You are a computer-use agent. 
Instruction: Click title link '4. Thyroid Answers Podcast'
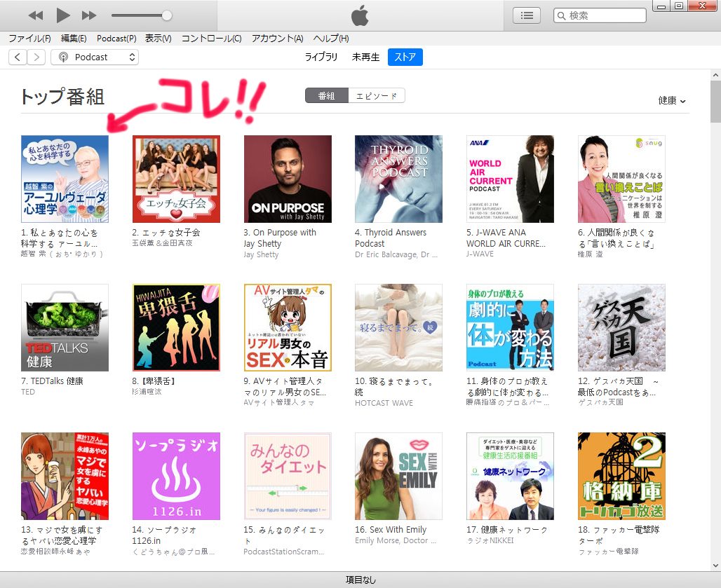pos(391,238)
